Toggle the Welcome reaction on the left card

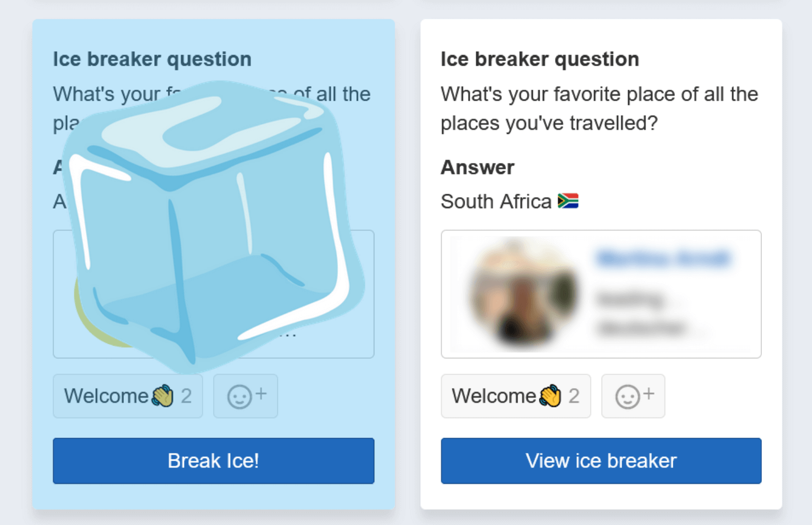pyautogui.click(x=128, y=396)
